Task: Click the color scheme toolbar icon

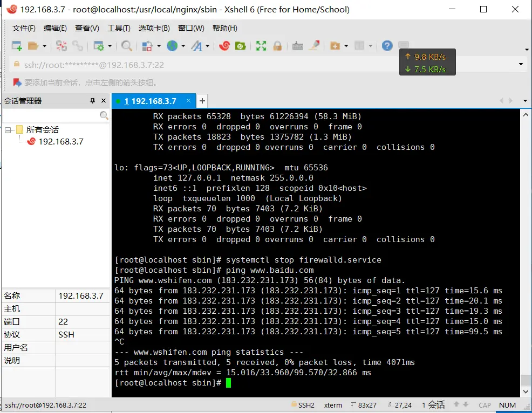Action: coord(147,46)
